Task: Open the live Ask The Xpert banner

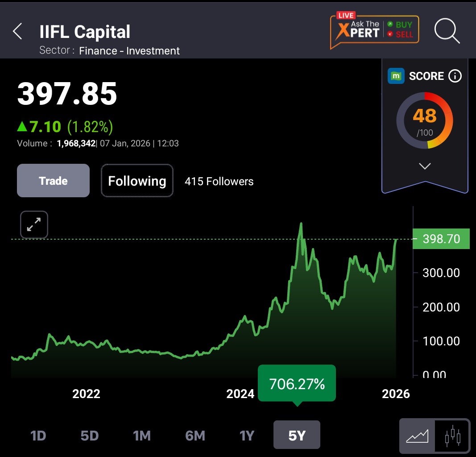Action: click(x=375, y=30)
